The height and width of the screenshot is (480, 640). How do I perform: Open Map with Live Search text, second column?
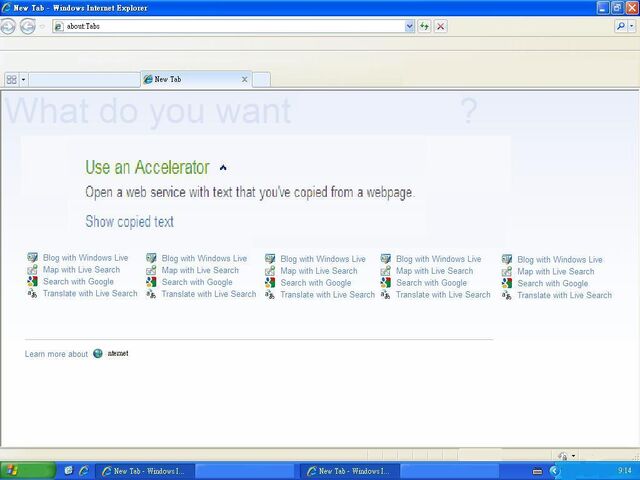200,270
